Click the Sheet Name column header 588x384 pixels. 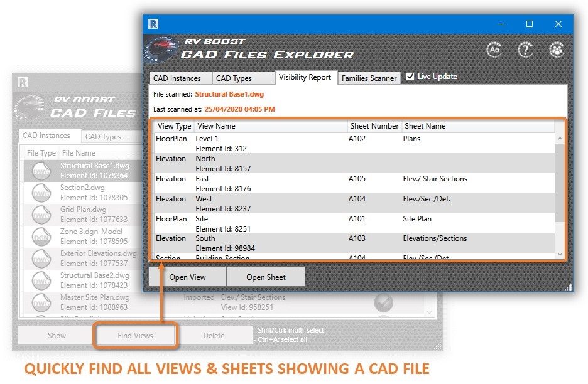click(477, 126)
